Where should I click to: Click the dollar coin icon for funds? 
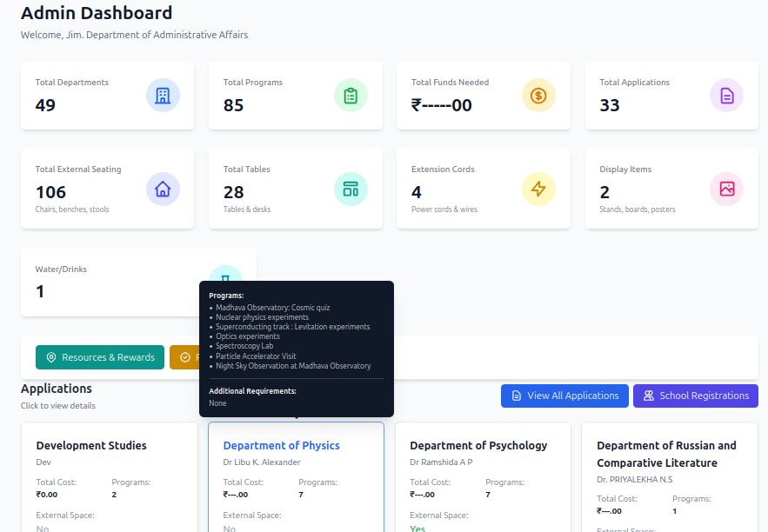coord(538,96)
